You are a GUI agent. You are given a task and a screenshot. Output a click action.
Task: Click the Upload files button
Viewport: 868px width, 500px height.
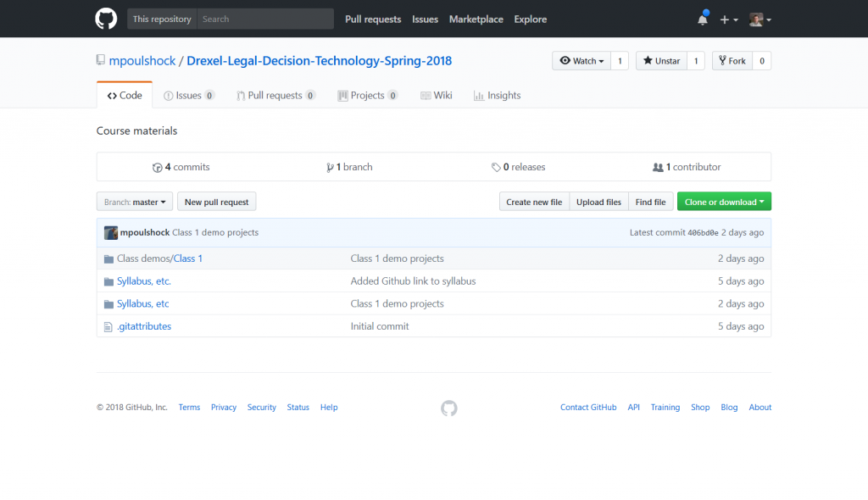[x=598, y=202]
